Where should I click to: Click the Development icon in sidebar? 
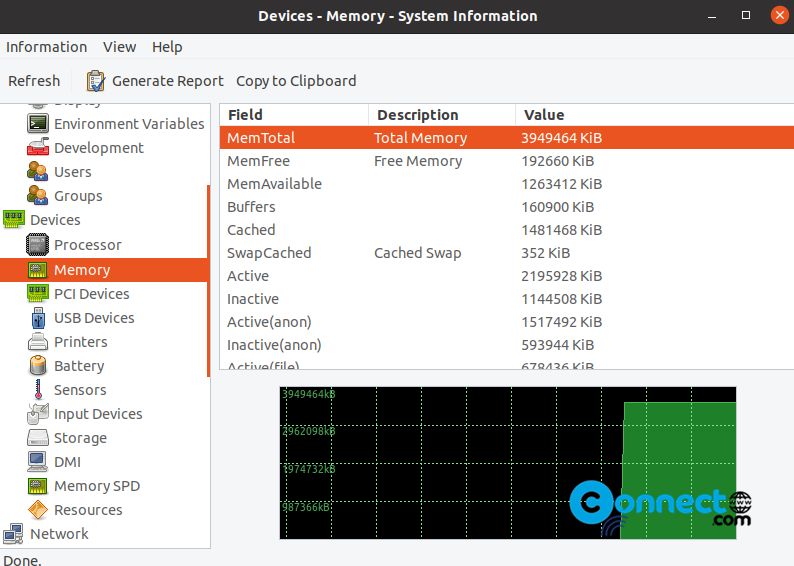[38, 147]
